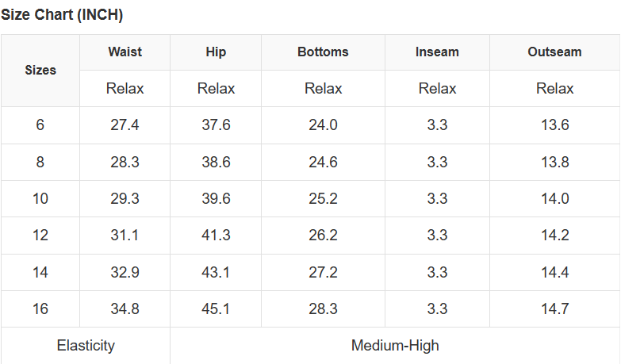Click the Sizes column header
Viewport: 621px width, 364px height.
point(40,70)
